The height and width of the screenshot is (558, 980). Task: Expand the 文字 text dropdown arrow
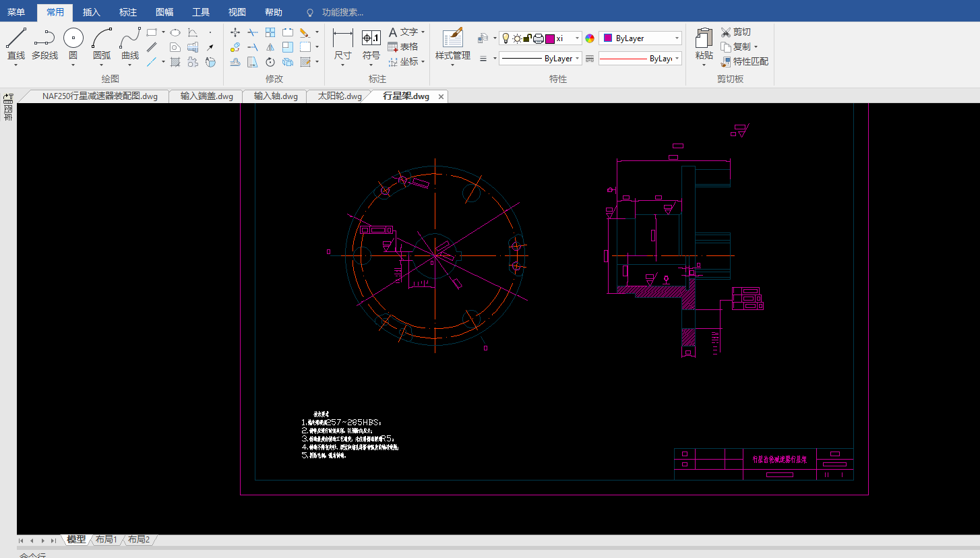coord(423,32)
